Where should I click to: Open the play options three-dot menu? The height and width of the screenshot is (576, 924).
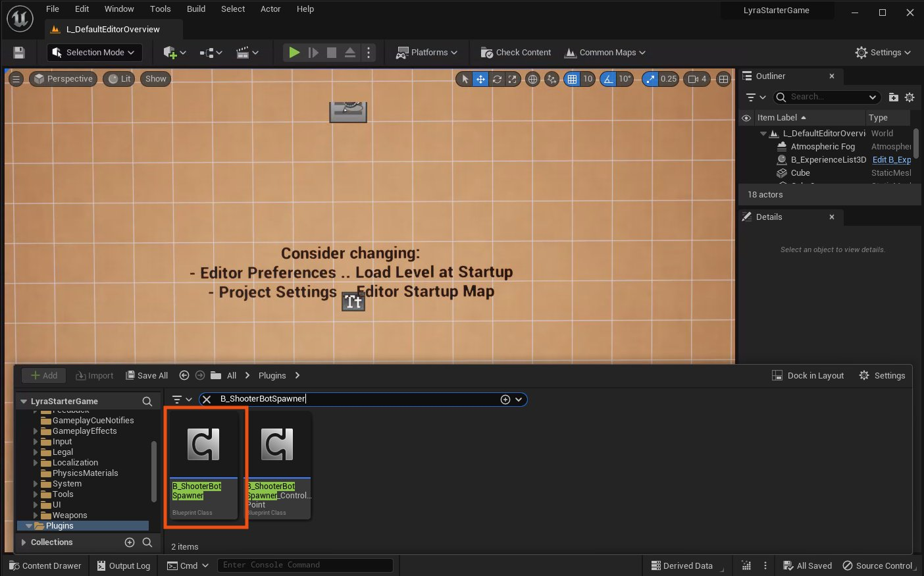(x=369, y=53)
